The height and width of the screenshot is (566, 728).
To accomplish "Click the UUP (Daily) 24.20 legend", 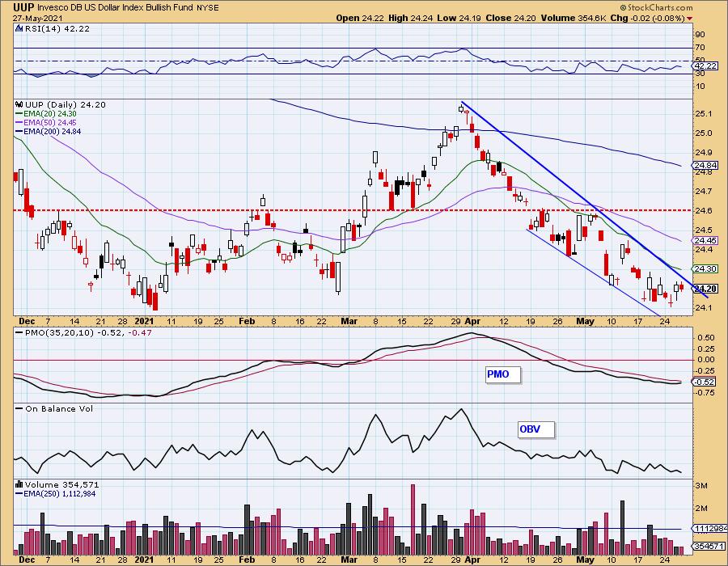I will tap(66, 104).
